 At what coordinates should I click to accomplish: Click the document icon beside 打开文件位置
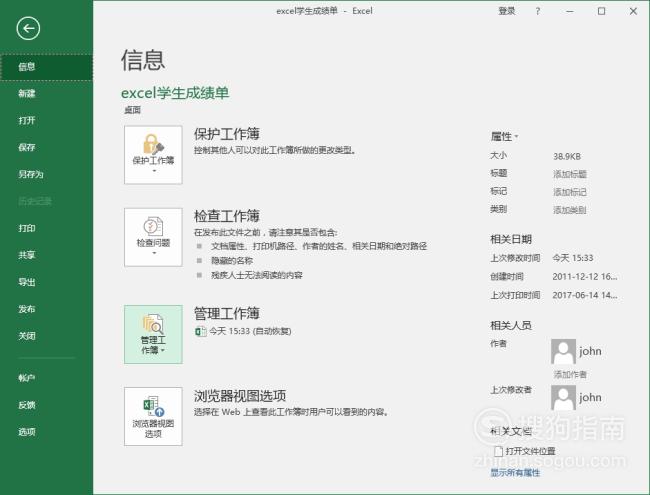pyautogui.click(x=499, y=451)
